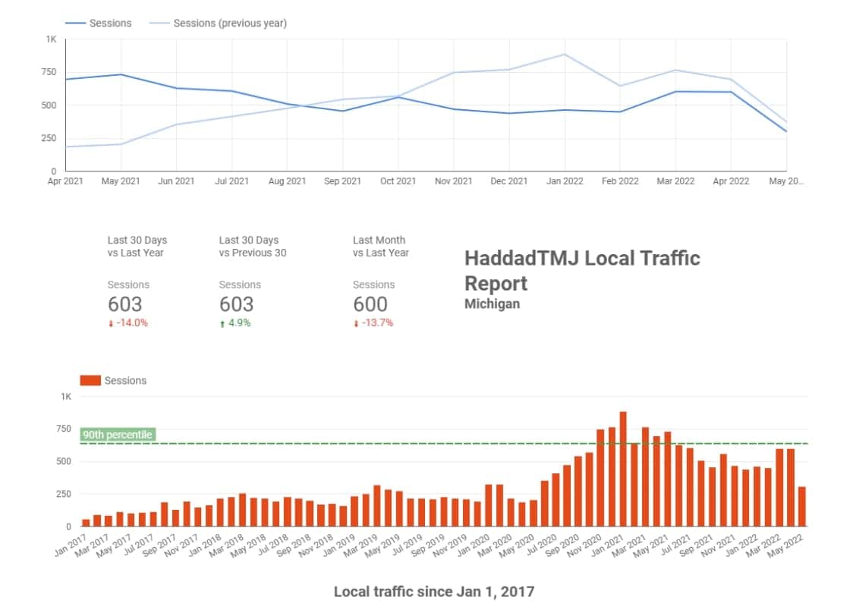This screenshot has width=850, height=616.
Task: Click the 'Local traffic since Jan 1, 2017' caption
Action: [433, 592]
